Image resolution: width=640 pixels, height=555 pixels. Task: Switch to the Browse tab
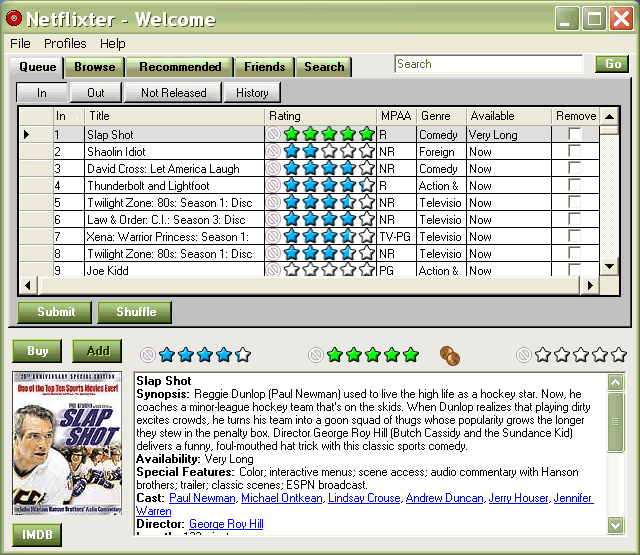95,67
